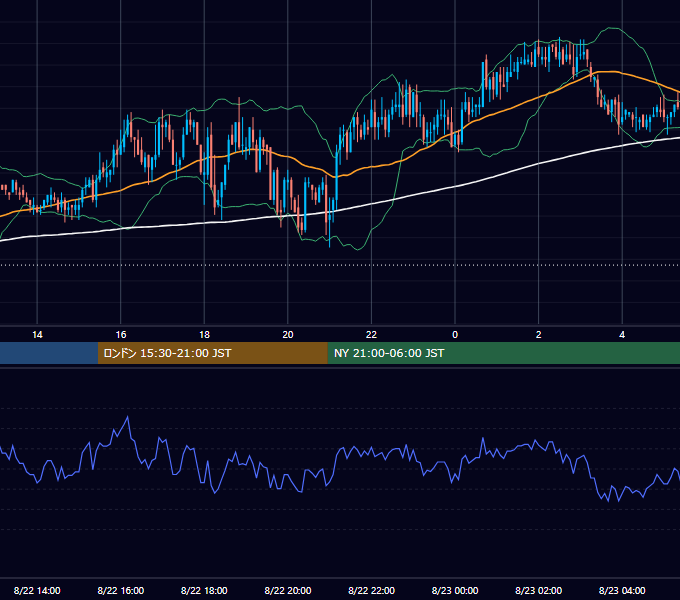Click the 8/22 22:00 date label
Image resolution: width=680 pixels, height=600 pixels.
tap(372, 590)
